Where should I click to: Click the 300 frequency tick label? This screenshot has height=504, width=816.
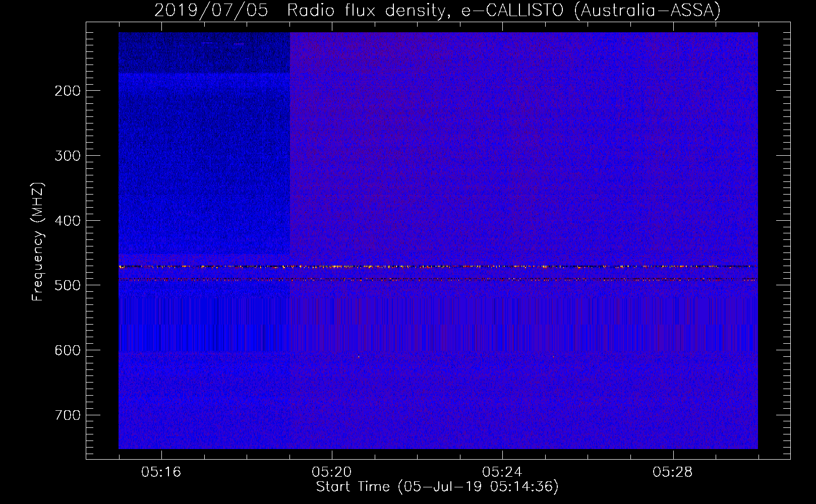tap(67, 156)
